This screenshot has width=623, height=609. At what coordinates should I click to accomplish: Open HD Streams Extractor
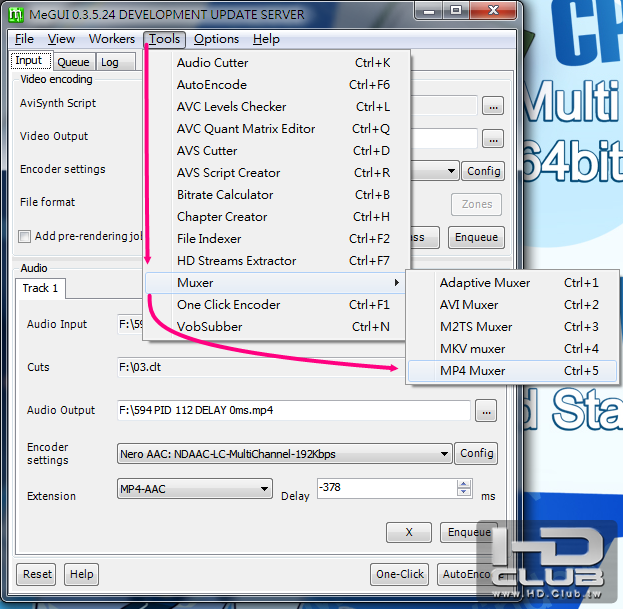(x=277, y=261)
